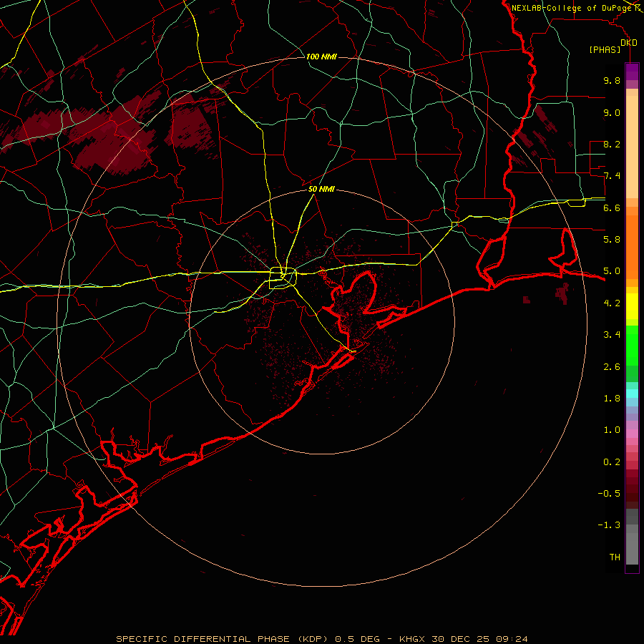The height and width of the screenshot is (644, 644).
Task: Pick the bright green color scale band
Action: tap(632, 345)
